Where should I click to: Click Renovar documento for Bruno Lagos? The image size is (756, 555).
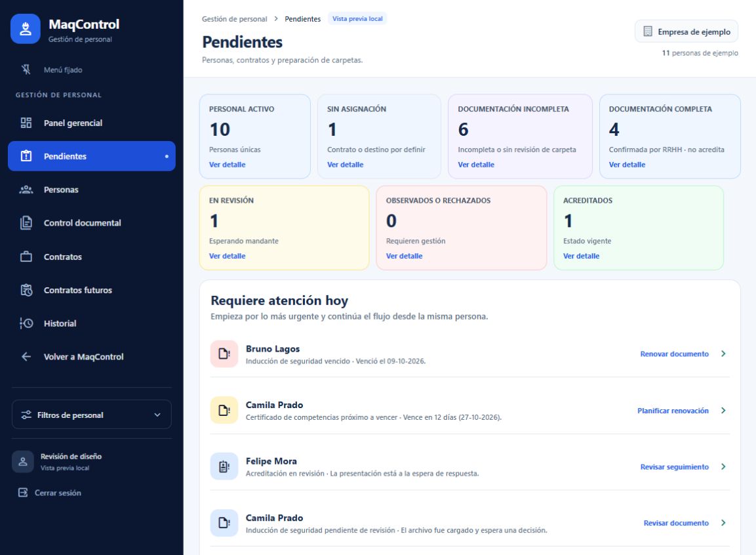click(674, 354)
